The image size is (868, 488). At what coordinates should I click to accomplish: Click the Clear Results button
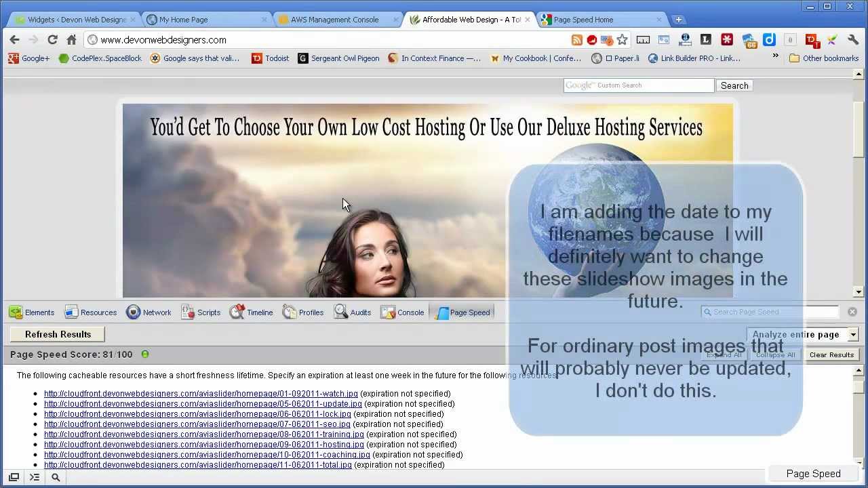point(831,355)
